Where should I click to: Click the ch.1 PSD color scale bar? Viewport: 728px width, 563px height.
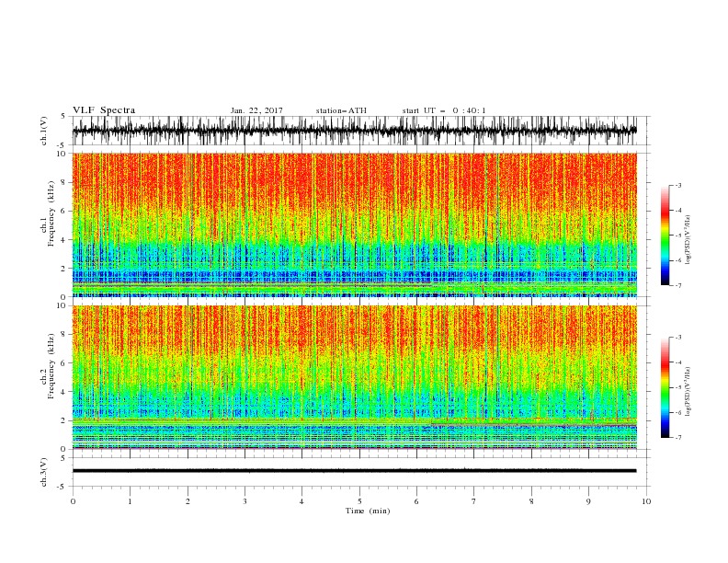pos(665,236)
